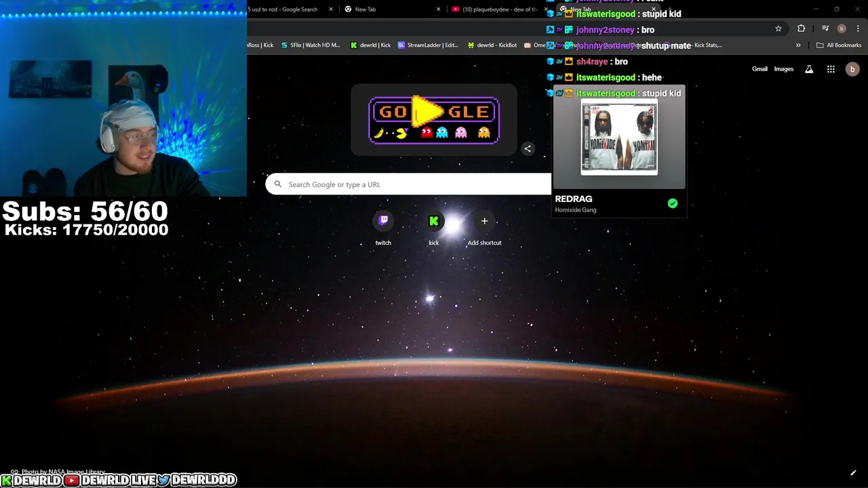868x488 pixels.
Task: Click the 'itswaterisgood : hehe' chat message
Action: [604, 77]
